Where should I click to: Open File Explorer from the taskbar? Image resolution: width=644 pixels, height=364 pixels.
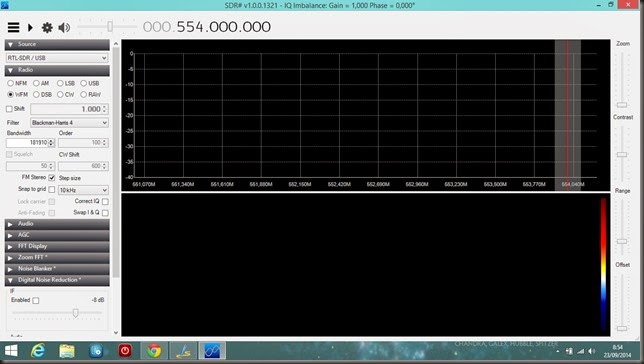coord(67,351)
